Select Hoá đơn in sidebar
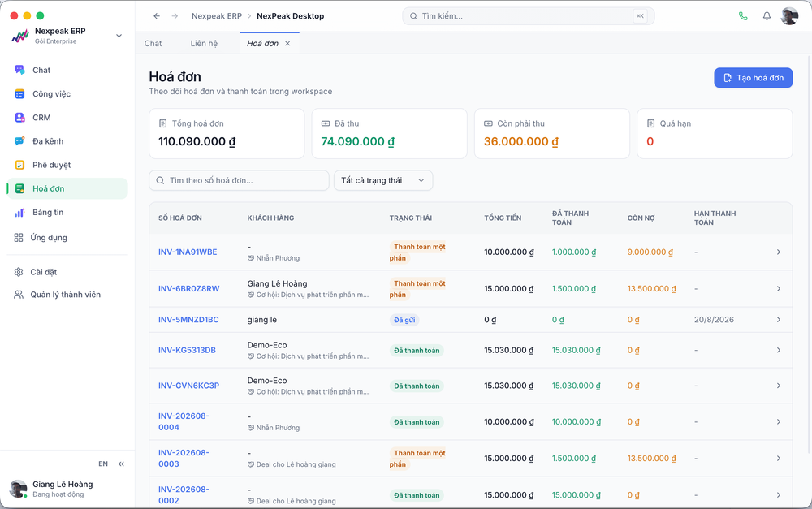 click(67, 188)
